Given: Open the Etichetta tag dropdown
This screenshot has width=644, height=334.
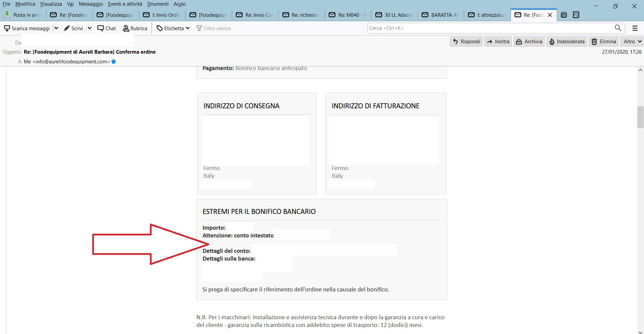Looking at the screenshot, I should point(173,29).
